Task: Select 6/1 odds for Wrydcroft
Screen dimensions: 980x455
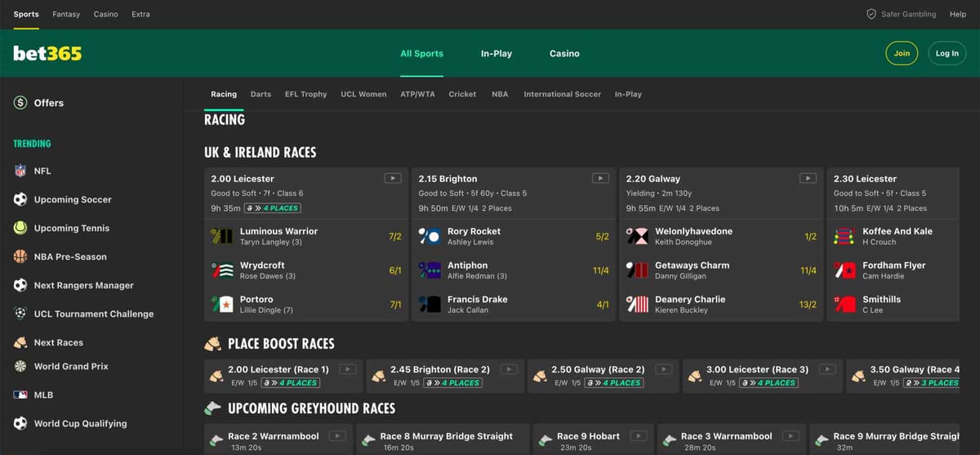Action: click(395, 270)
